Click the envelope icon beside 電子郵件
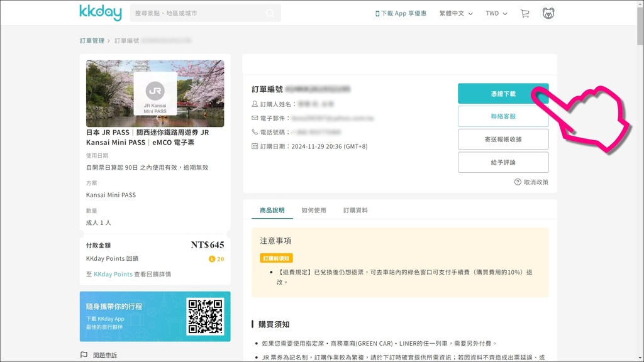The image size is (644, 362). point(255,118)
